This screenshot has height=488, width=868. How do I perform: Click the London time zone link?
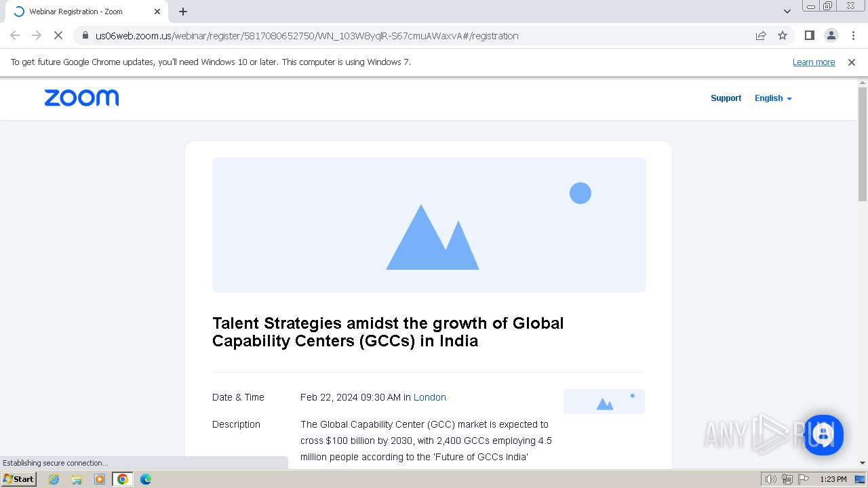pos(430,397)
